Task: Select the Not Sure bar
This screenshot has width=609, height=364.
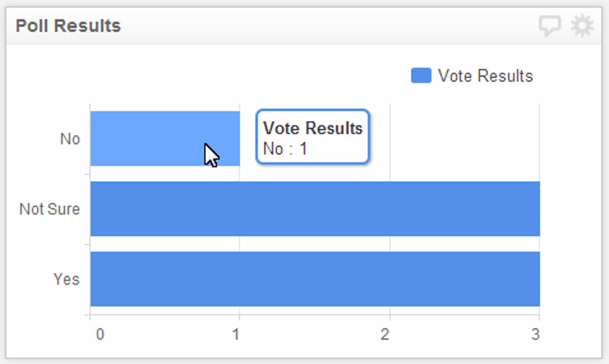Action: [x=315, y=209]
